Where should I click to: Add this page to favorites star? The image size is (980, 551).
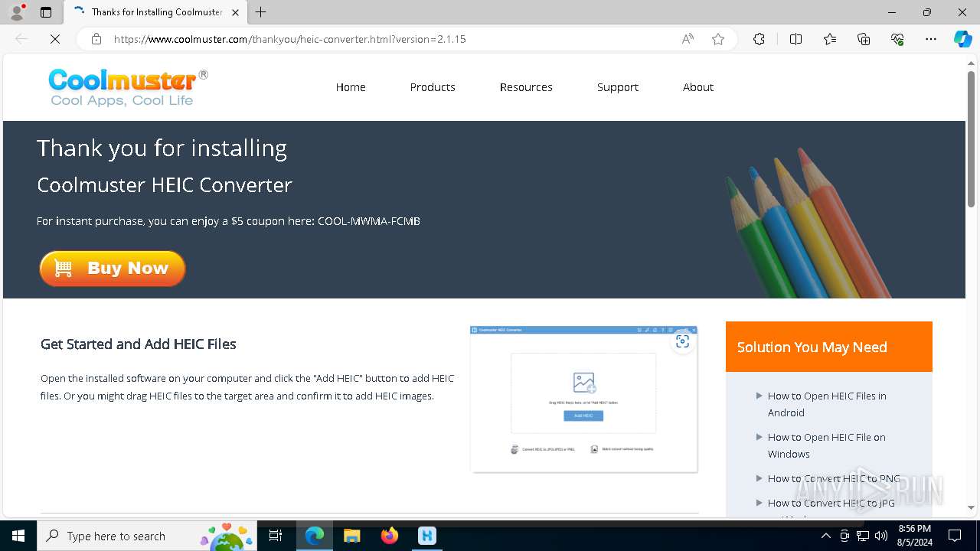[x=718, y=39]
